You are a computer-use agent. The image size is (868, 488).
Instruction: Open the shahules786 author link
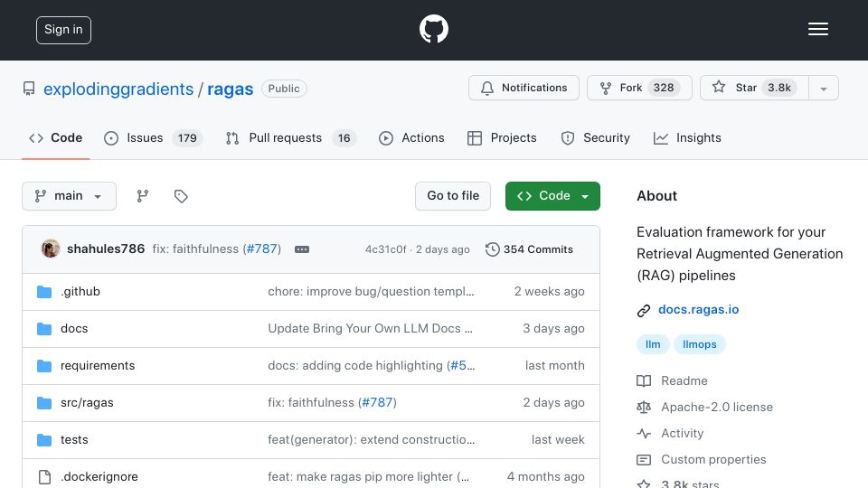106,249
